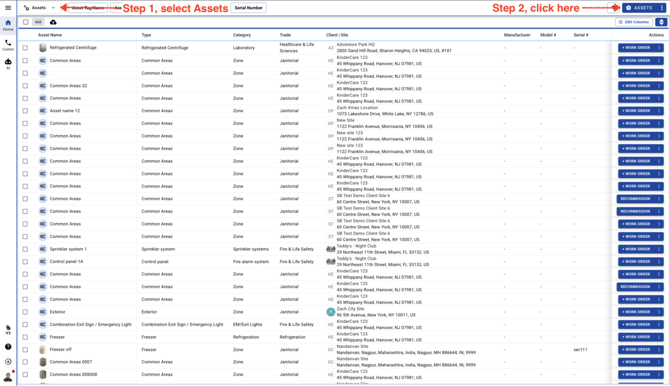Open the hamburger menu icon
This screenshot has height=386, width=670.
pyautogui.click(x=8, y=8)
